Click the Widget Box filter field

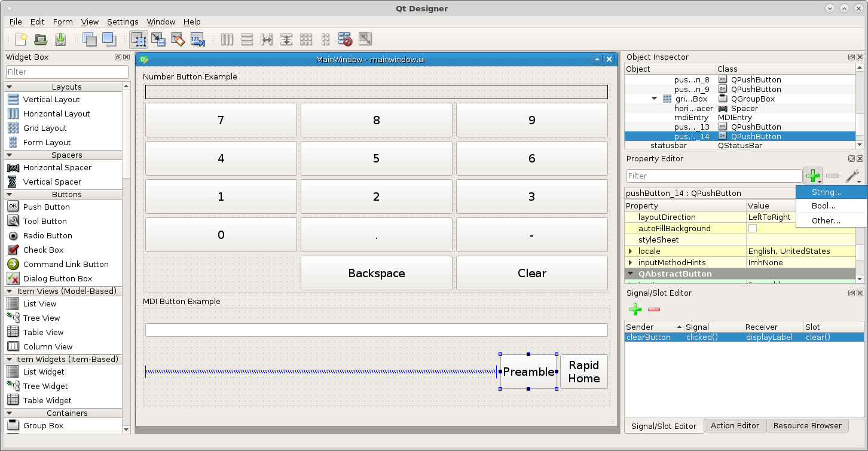[x=67, y=72]
